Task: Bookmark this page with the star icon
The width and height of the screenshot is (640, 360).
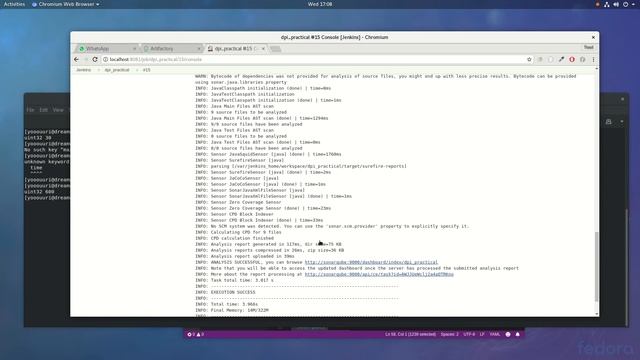Action: pyautogui.click(x=529, y=60)
